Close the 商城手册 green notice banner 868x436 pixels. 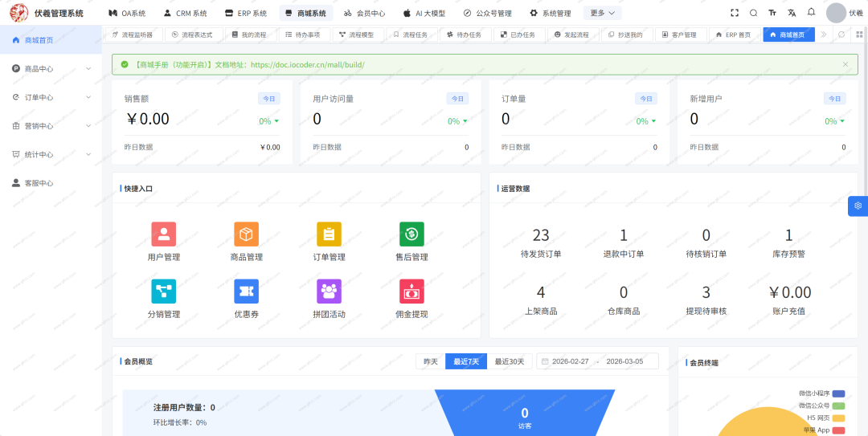click(845, 64)
